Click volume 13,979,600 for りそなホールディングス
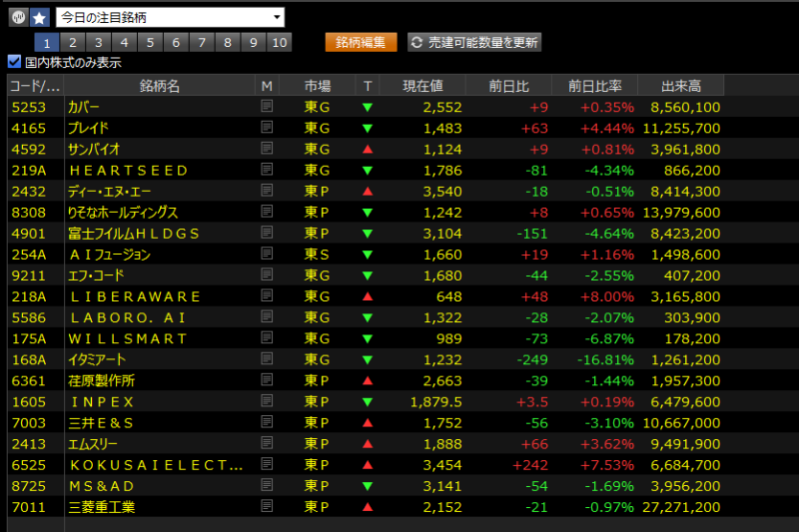The width and height of the screenshot is (799, 532). click(x=681, y=213)
